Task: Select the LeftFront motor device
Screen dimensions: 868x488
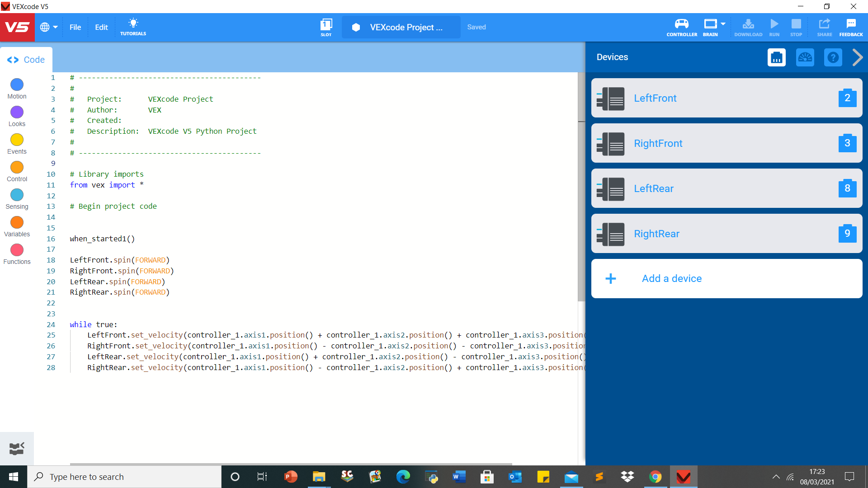Action: [x=726, y=98]
